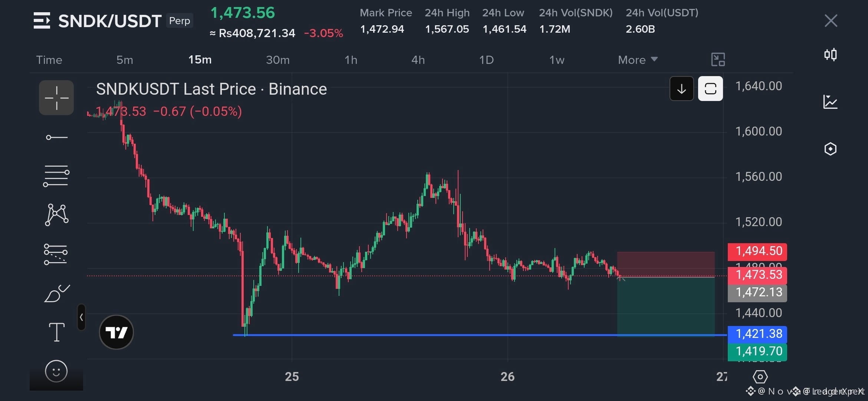868x401 pixels.
Task: Switch to the 1h timeframe
Action: (x=351, y=60)
